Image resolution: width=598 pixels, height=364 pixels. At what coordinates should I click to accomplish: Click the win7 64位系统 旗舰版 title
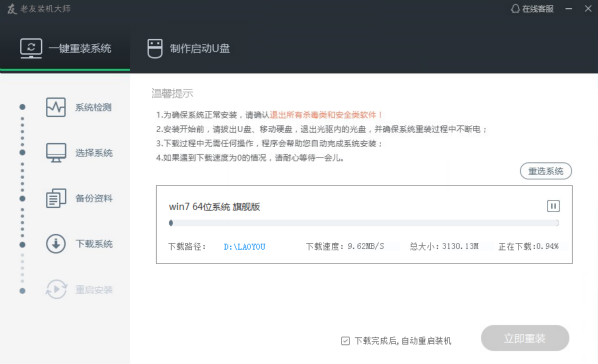(x=214, y=207)
